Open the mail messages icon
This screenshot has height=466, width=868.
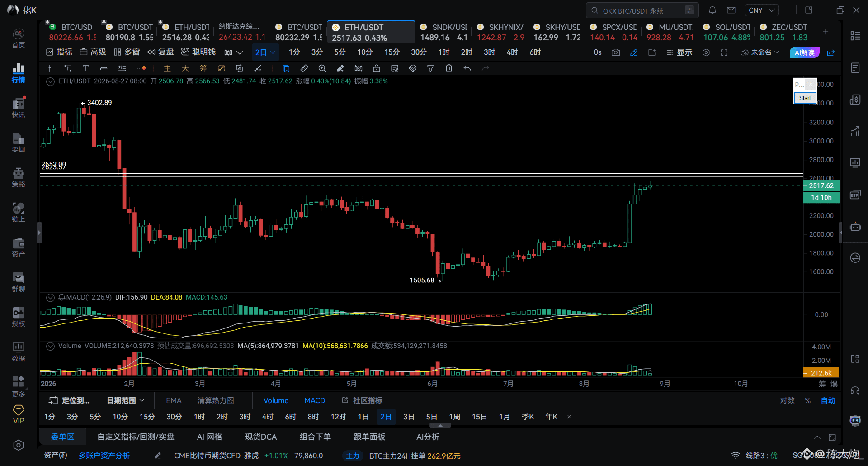point(731,10)
